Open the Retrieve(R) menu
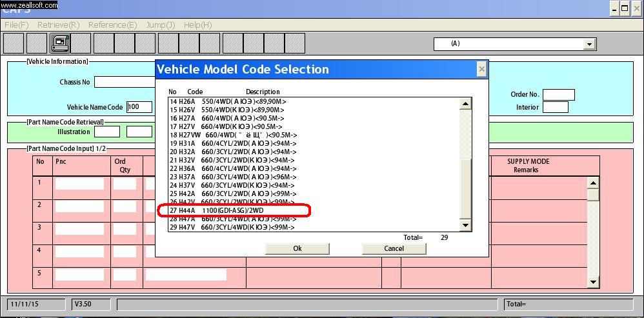Image resolution: width=644 pixels, height=318 pixels. (58, 25)
